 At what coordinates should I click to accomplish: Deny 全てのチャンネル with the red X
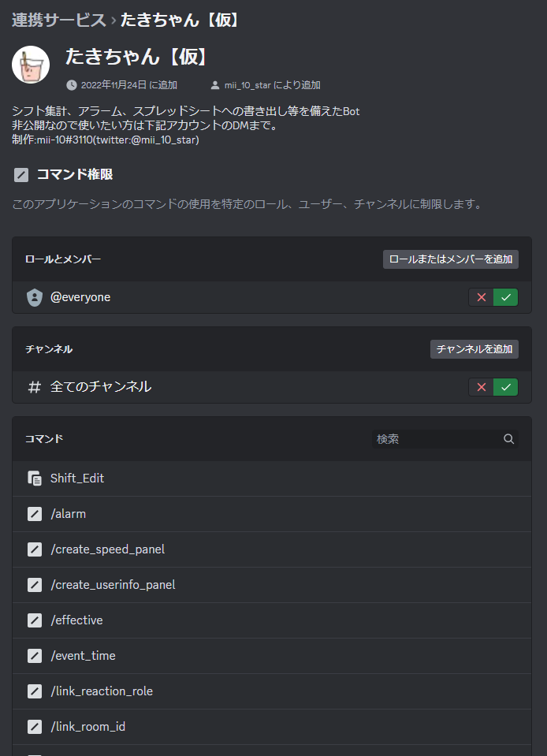click(x=481, y=387)
